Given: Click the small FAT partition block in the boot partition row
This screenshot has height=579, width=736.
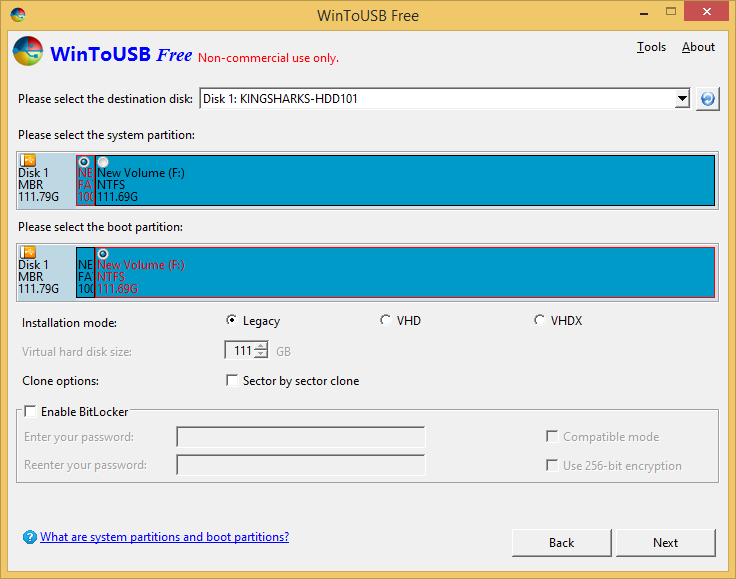Looking at the screenshot, I should (x=85, y=273).
